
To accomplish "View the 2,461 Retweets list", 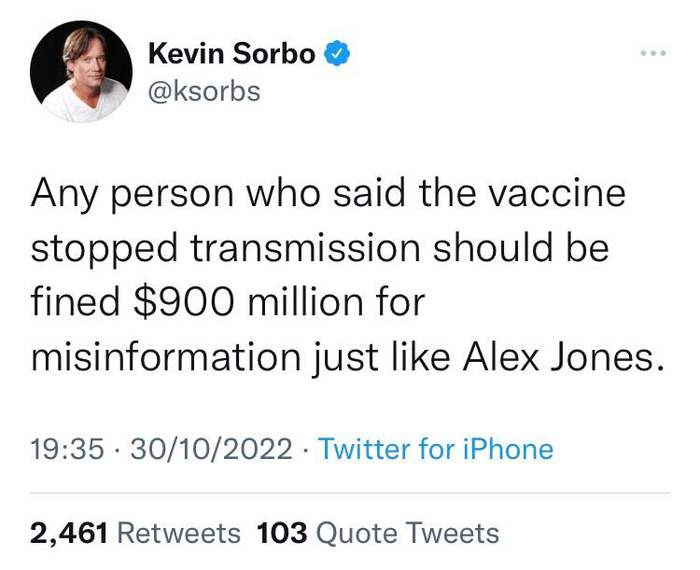I will [x=135, y=533].
